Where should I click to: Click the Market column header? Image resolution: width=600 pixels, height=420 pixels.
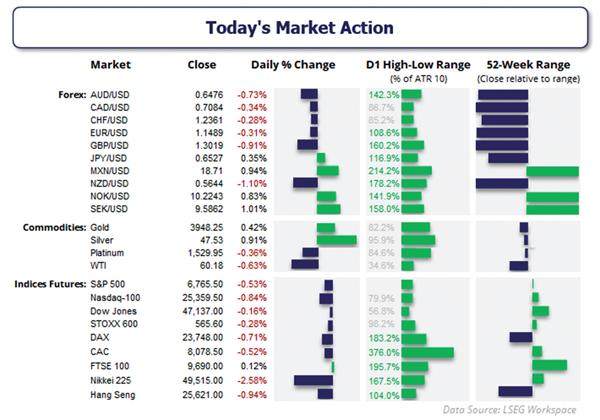[111, 66]
